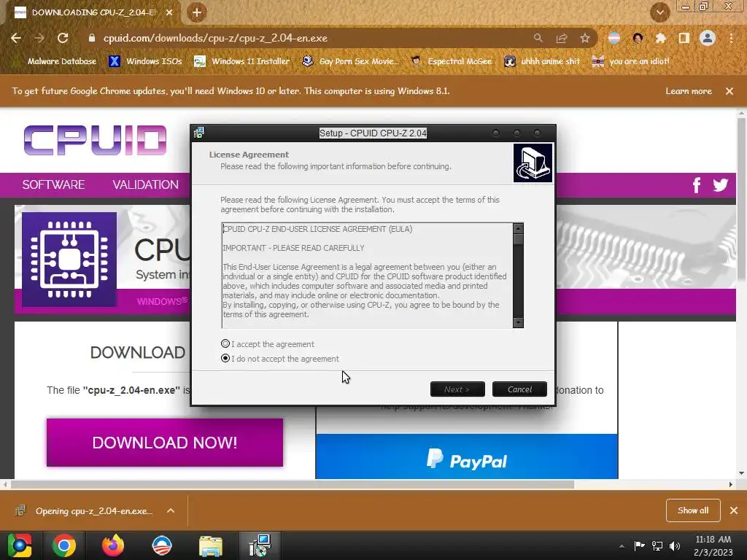Open the network tray icon
The width and height of the screenshot is (747, 560).
tap(657, 545)
